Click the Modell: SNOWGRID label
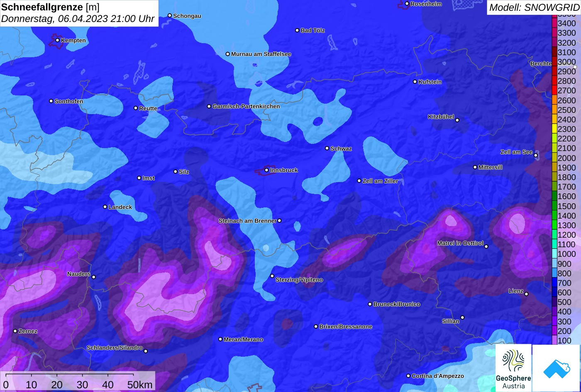 [x=534, y=7]
